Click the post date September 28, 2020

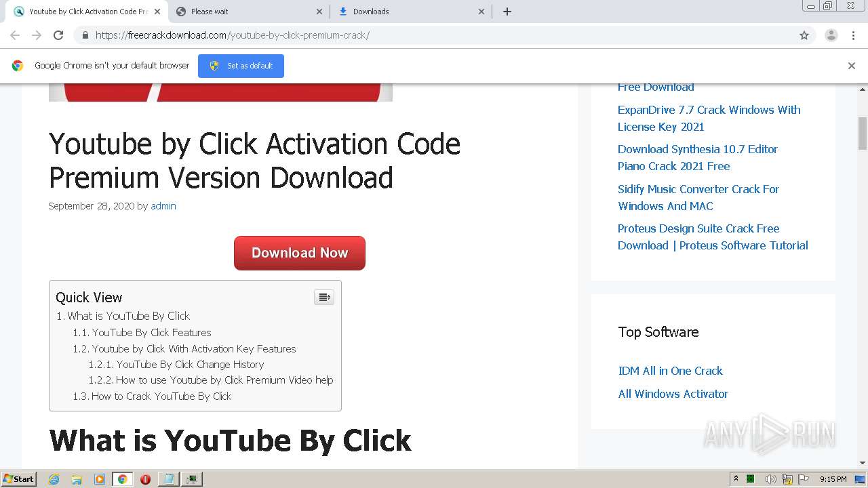pos(92,206)
